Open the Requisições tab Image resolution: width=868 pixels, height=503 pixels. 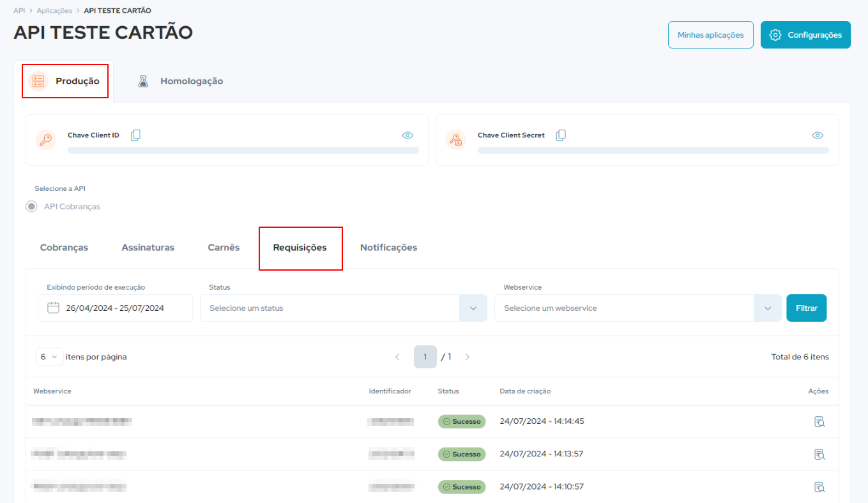click(300, 248)
